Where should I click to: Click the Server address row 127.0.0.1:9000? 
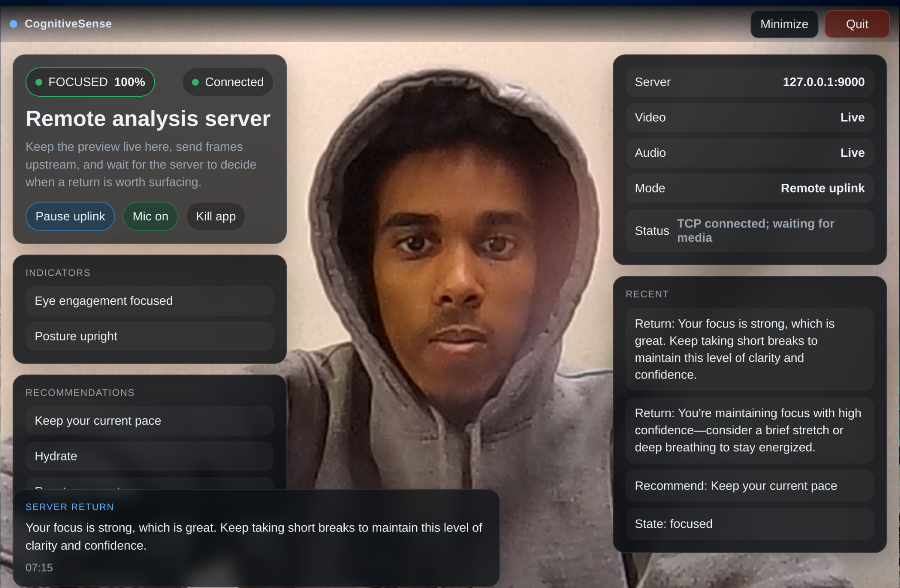[x=749, y=82]
